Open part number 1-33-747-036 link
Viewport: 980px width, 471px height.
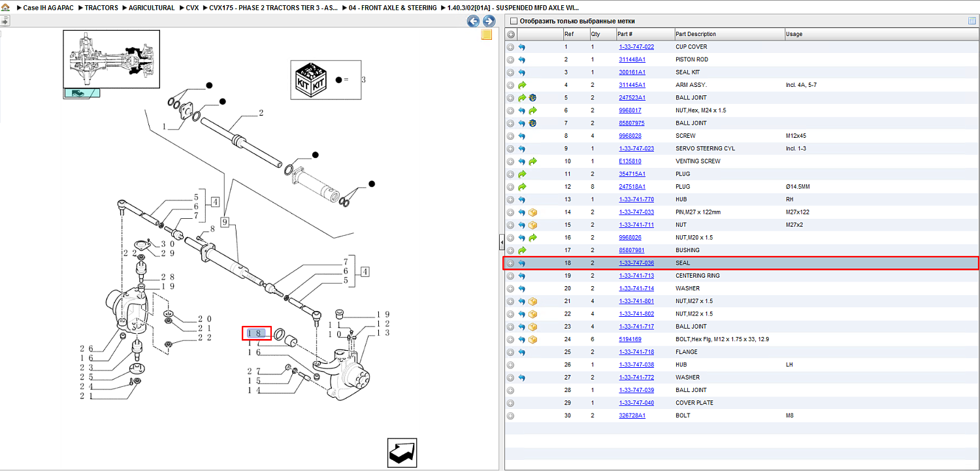point(636,263)
